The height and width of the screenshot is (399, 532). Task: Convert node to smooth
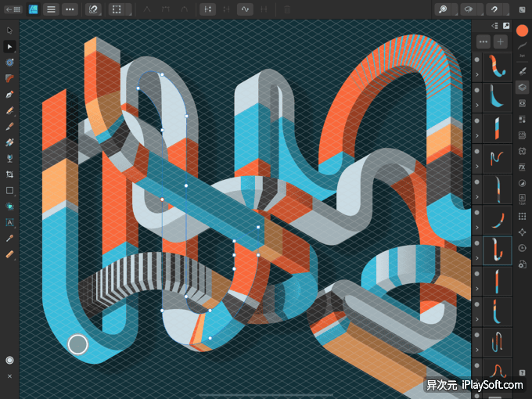(165, 9)
